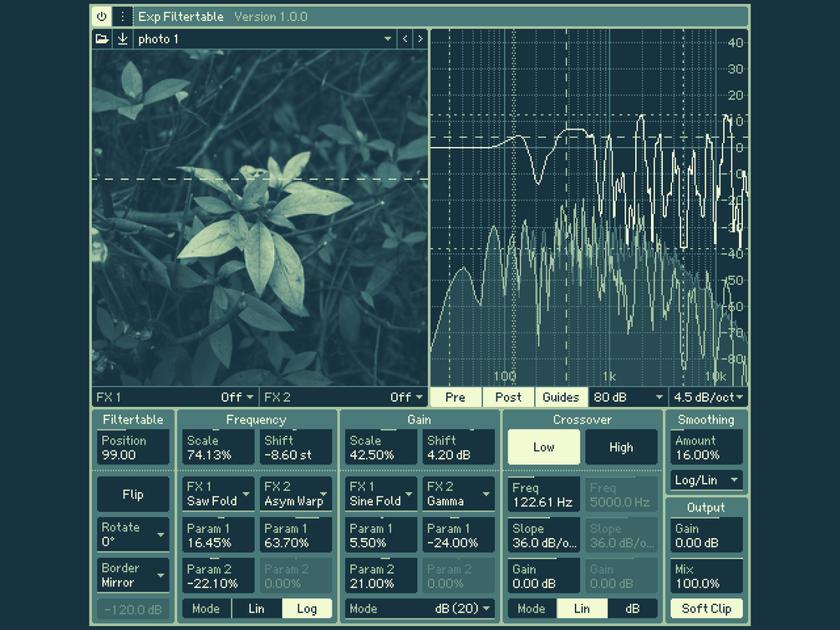This screenshot has width=840, height=630.
Task: Go to next preset arrow
Action: point(420,38)
